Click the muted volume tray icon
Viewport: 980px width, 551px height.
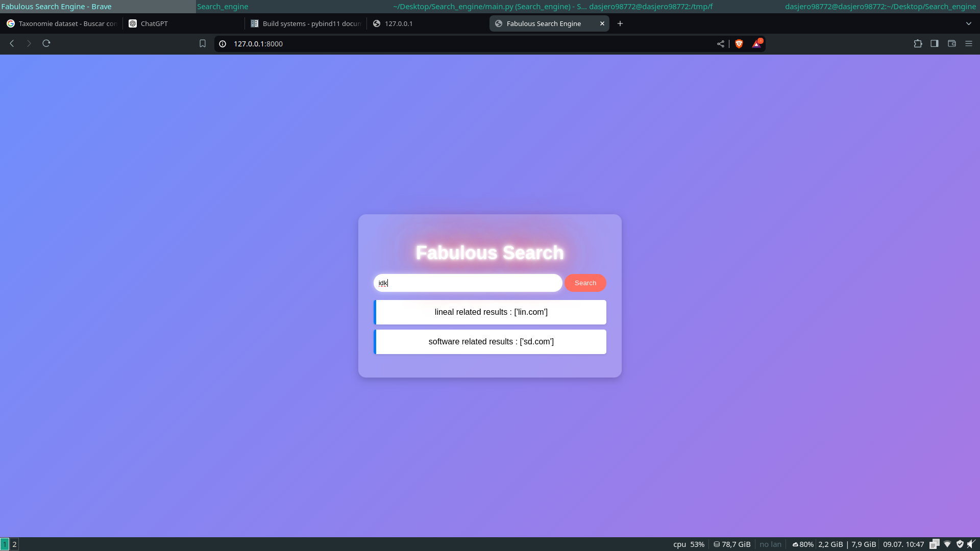click(971, 544)
